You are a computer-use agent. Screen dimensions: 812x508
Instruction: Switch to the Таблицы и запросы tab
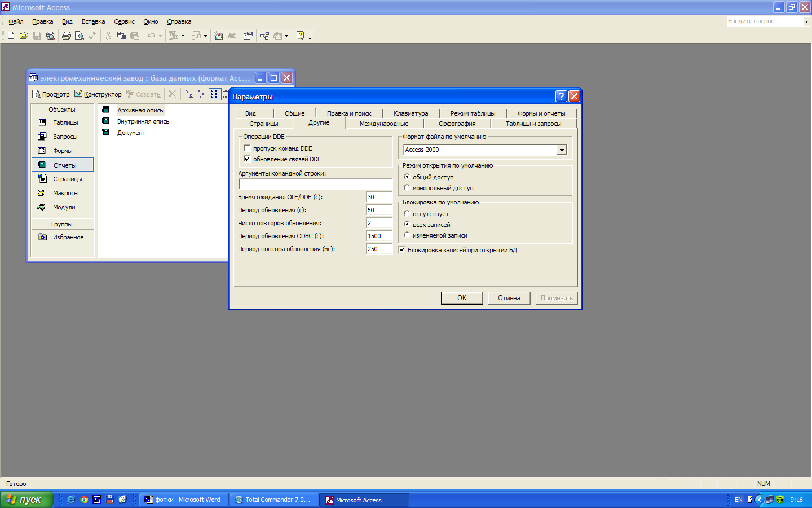tap(533, 124)
